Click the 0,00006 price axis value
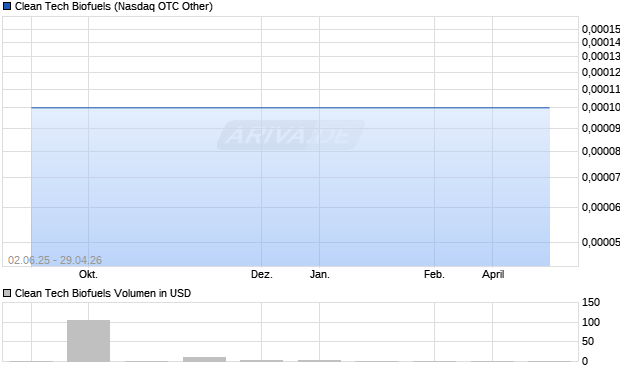The width and height of the screenshot is (620, 371). (601, 207)
